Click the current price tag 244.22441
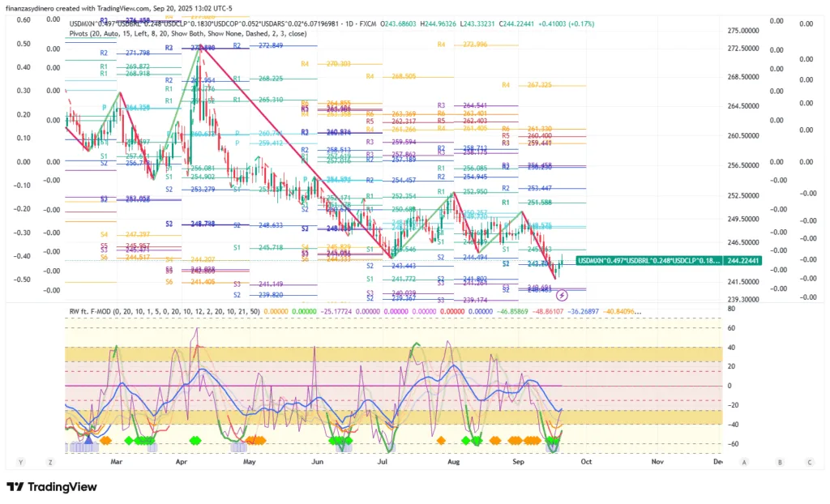Image resolution: width=830 pixels, height=504 pixels. (x=743, y=260)
